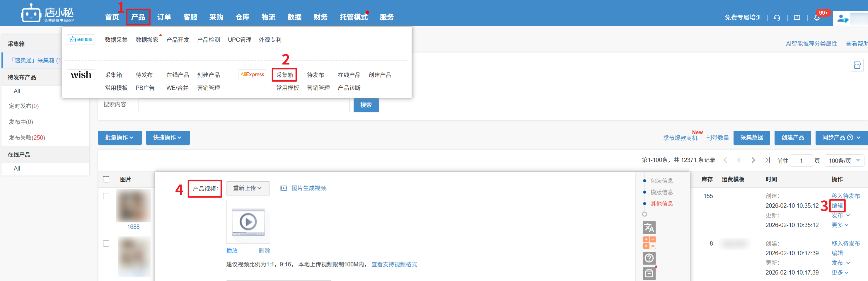The height and width of the screenshot is (281, 868).
Task: Open the orange calculator icon
Action: click(649, 243)
